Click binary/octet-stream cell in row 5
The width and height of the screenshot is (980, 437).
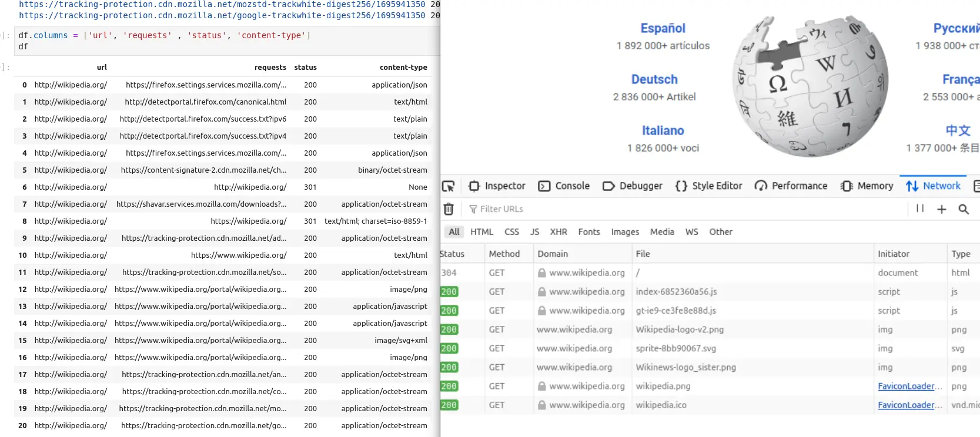click(393, 170)
